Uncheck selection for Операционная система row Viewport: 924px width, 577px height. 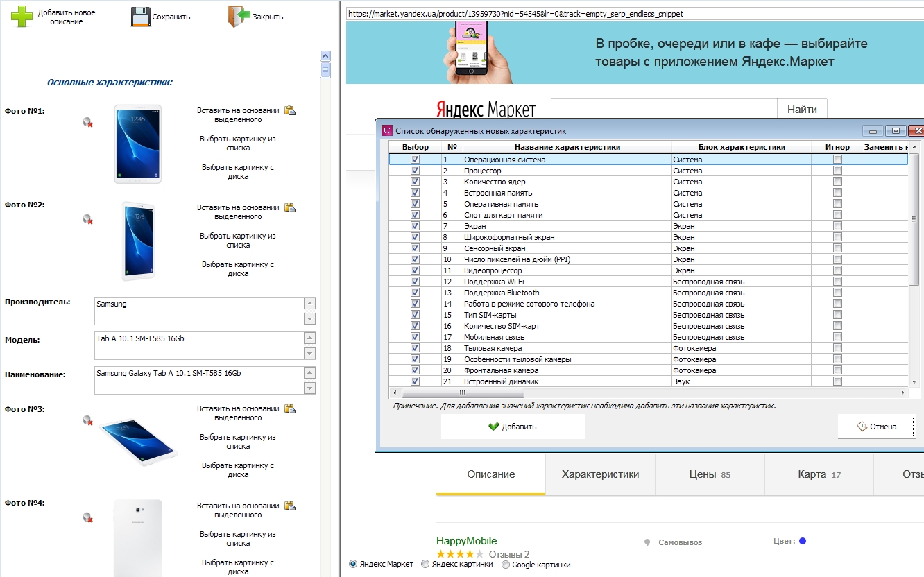point(415,160)
